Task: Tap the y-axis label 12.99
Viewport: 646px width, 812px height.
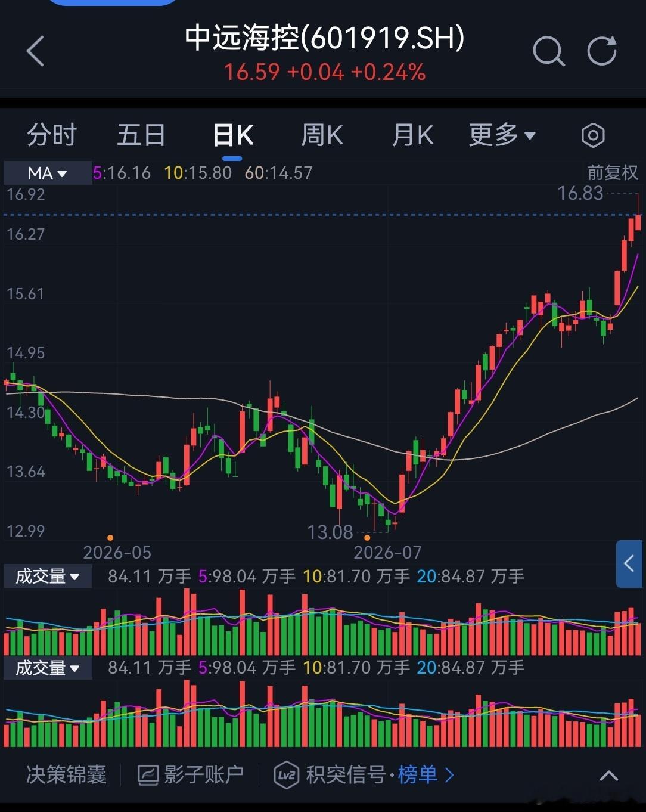Action: point(26,531)
